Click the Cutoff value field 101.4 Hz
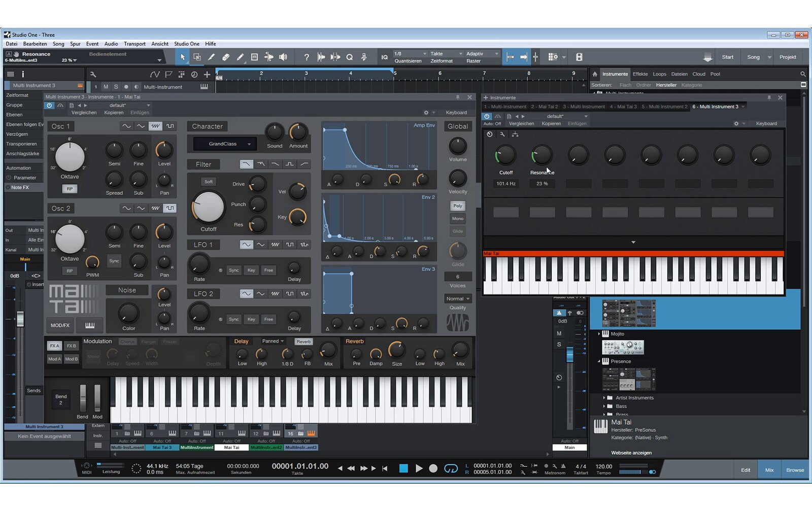The height and width of the screenshot is (511, 812). click(506, 184)
